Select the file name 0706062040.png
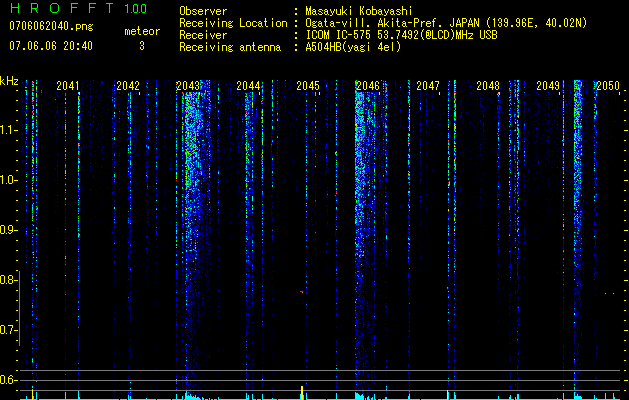Image resolution: width=629 pixels, height=400 pixels. (51, 26)
